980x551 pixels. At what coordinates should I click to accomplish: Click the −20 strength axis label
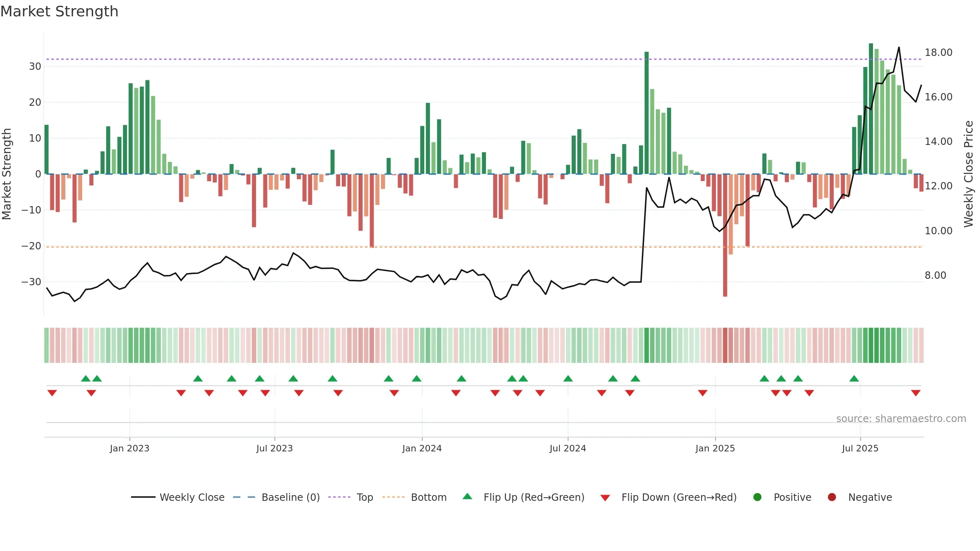tap(31, 246)
